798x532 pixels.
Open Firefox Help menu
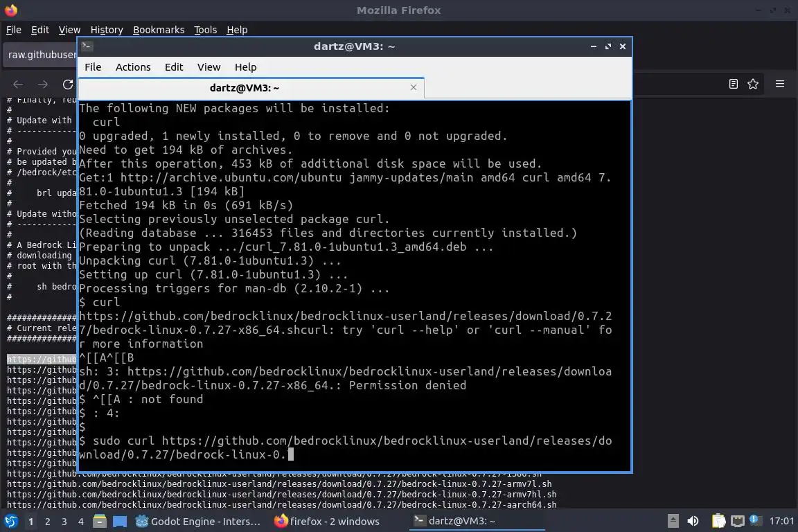pos(237,30)
